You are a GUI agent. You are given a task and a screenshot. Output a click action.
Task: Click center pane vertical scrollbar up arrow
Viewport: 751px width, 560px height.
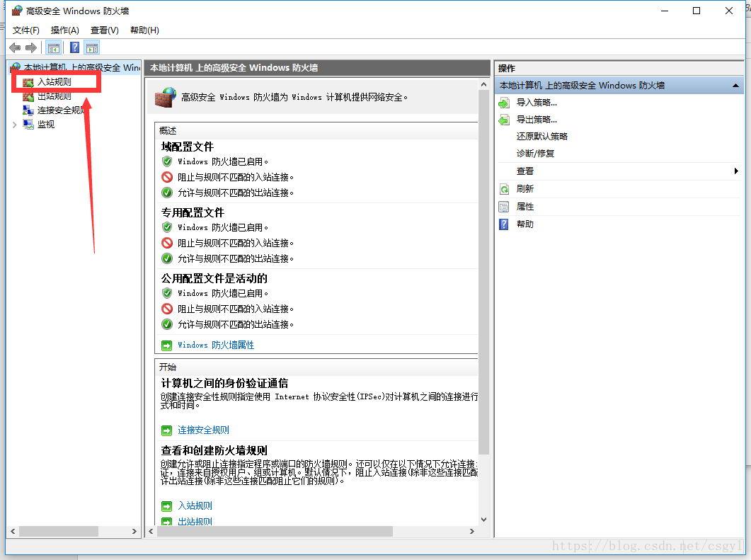pyautogui.click(x=483, y=85)
